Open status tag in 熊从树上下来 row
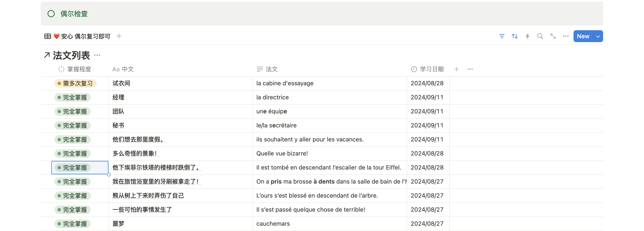This screenshot has width=644, height=231. click(72, 195)
